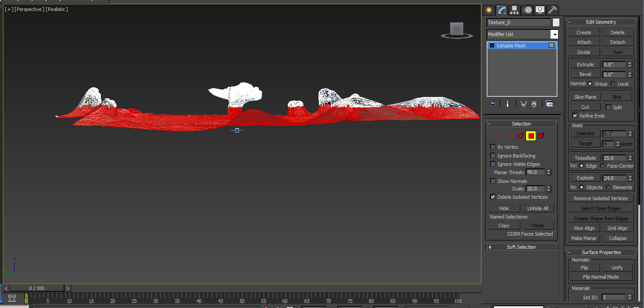Step time slider back with left arrow
This screenshot has height=308, width=644.
pyautogui.click(x=6, y=288)
